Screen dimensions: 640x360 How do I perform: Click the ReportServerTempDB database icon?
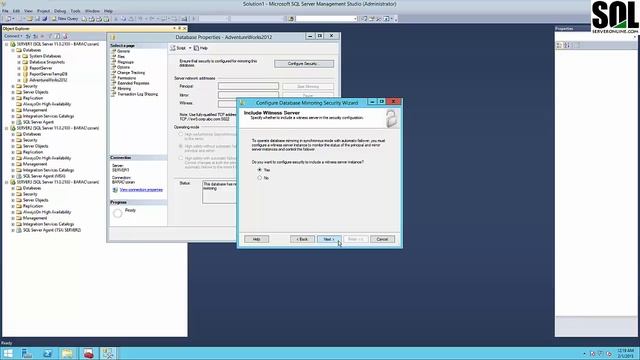pyautogui.click(x=25, y=74)
